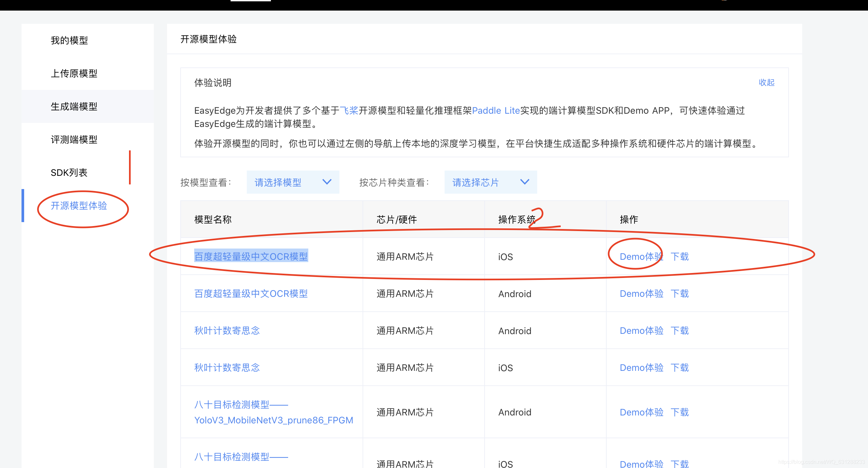Open iOS 百度超轻量级中文OCR模型 link

click(x=251, y=256)
